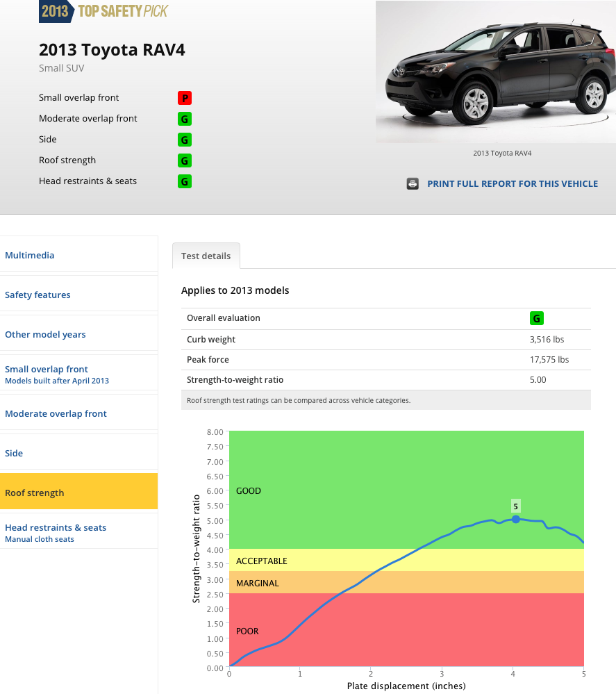Click the 2013 Top Safety Pick badge

pyautogui.click(x=103, y=11)
